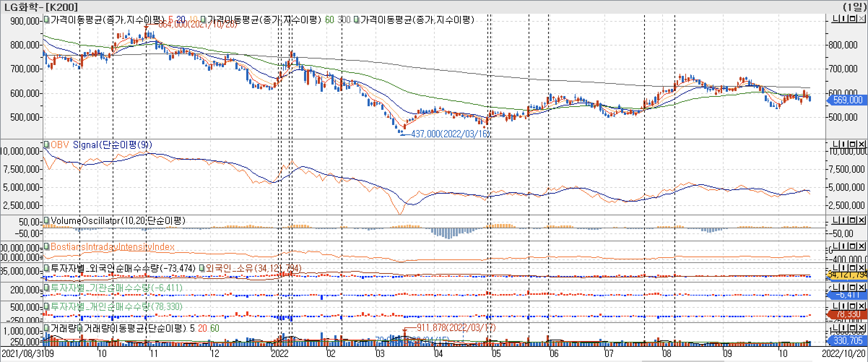
Task: Click the 911,878(2022/03/17) volume annotation
Action: (456, 328)
